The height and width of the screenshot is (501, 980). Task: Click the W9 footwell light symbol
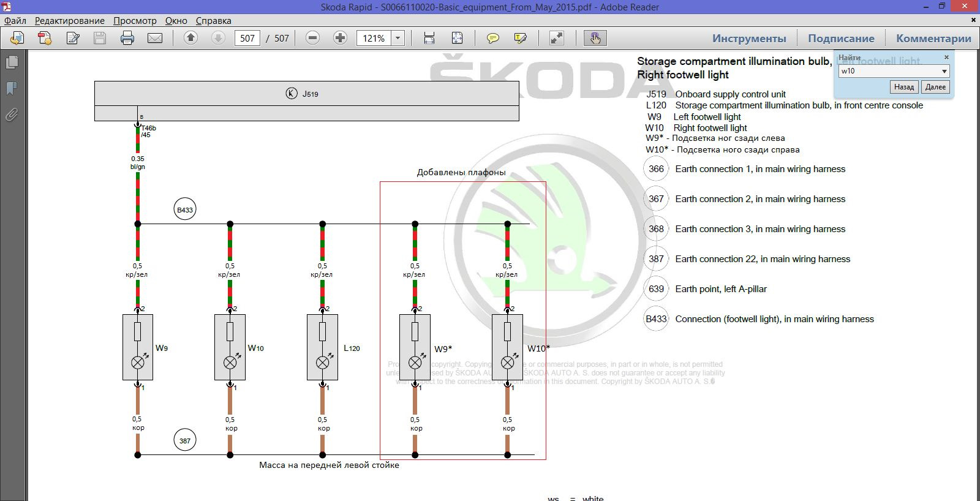138,347
